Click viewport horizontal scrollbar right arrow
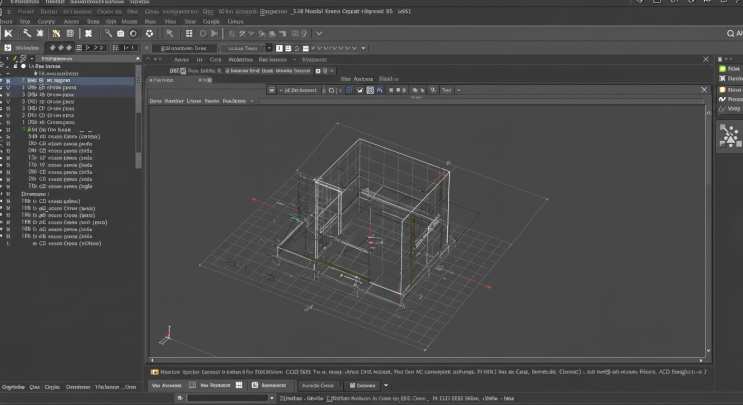 (701, 360)
